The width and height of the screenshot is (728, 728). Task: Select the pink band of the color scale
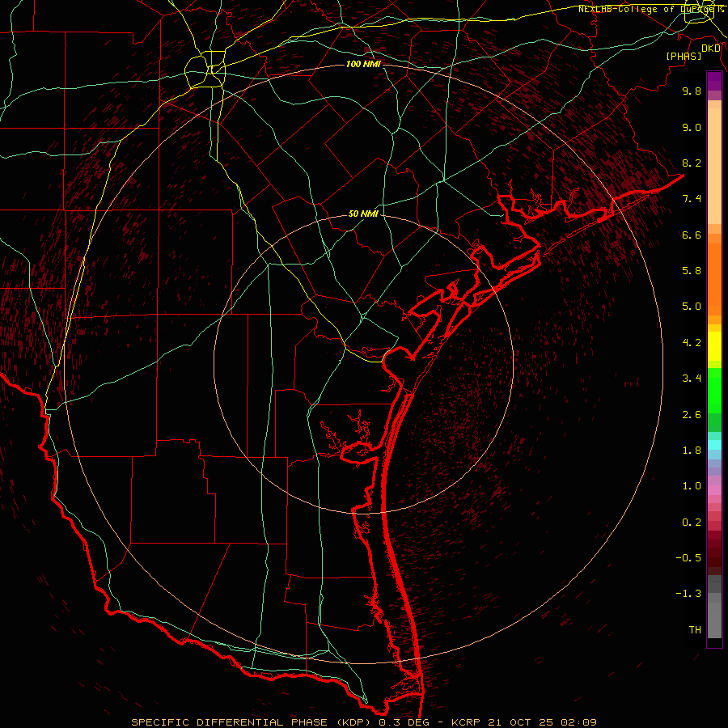pyautogui.click(x=714, y=490)
